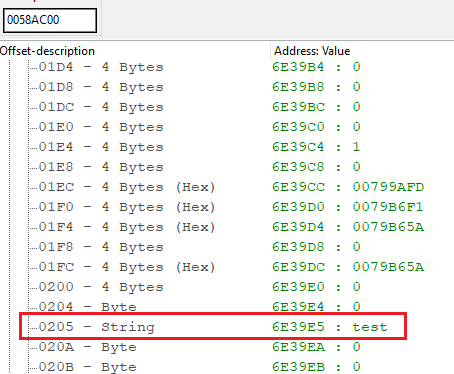Click the value at address 6E39EA
The image size is (454, 374).
tap(356, 347)
